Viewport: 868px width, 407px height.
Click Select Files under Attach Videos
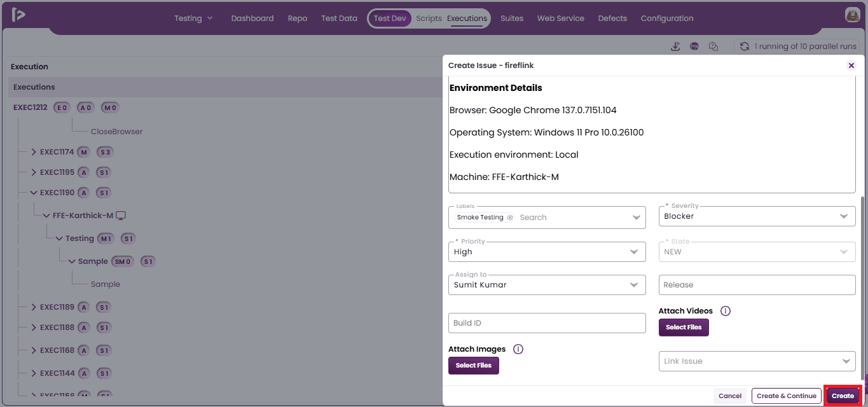coord(684,328)
